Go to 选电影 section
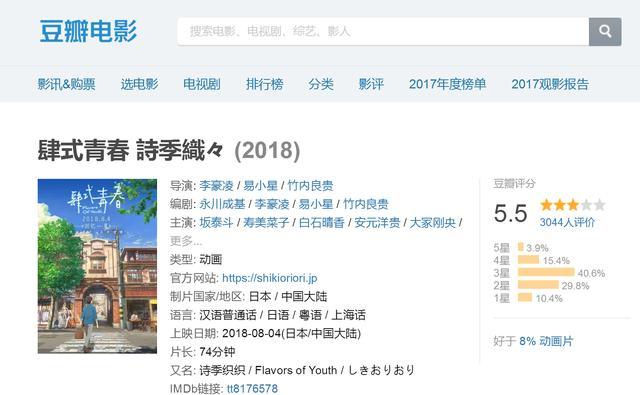640x395 pixels. [x=139, y=84]
